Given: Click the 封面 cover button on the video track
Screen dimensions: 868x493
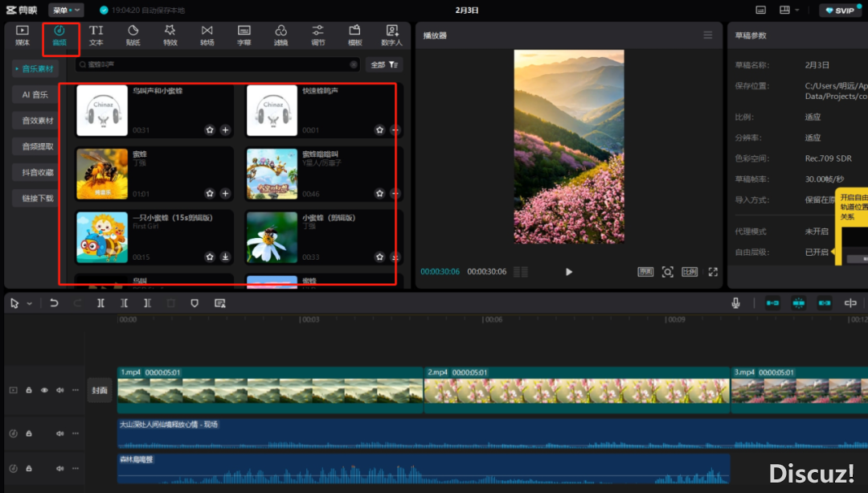Looking at the screenshot, I should click(x=100, y=391).
